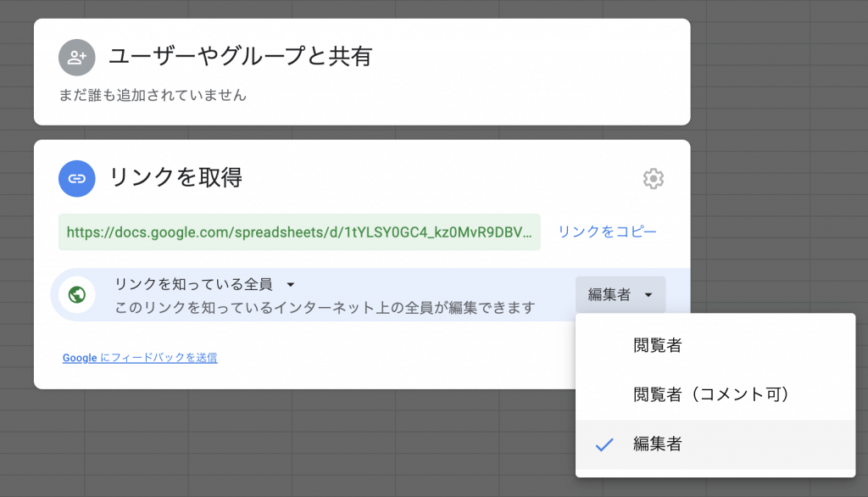The image size is (868, 497).
Task: Click the まだ誰も追加されていません message
Action: 153,95
